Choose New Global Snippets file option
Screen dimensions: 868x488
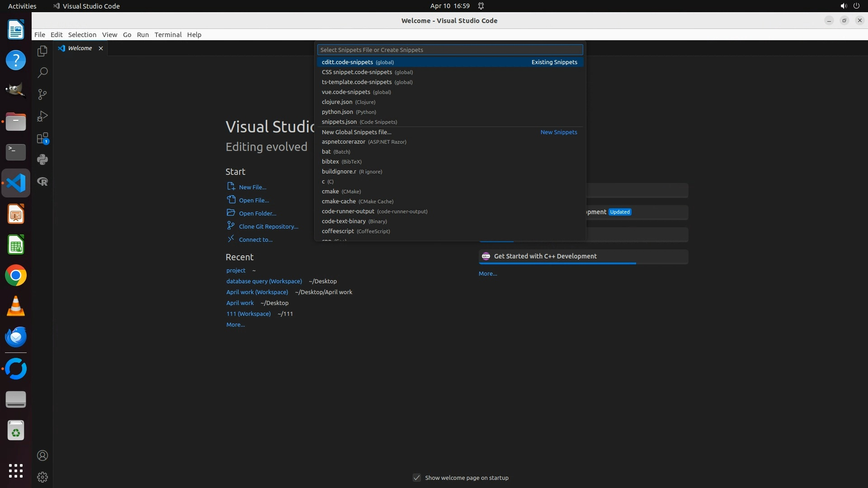[x=356, y=132]
